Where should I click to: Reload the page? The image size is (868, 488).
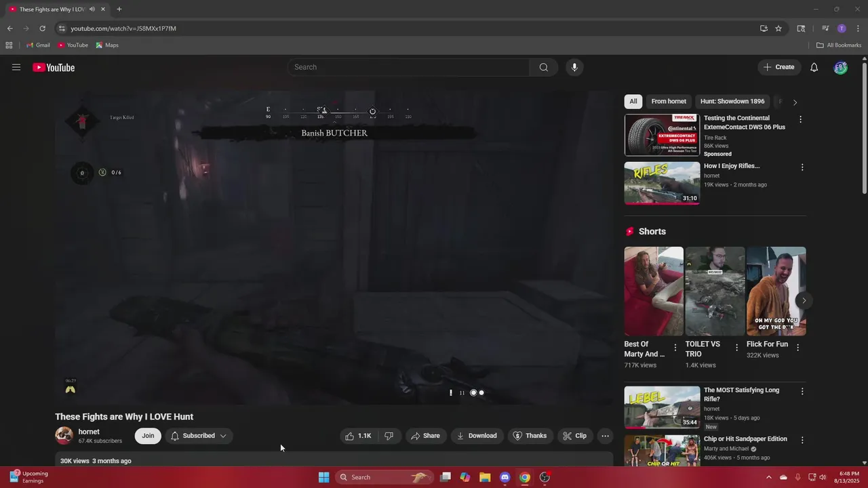pyautogui.click(x=42, y=28)
